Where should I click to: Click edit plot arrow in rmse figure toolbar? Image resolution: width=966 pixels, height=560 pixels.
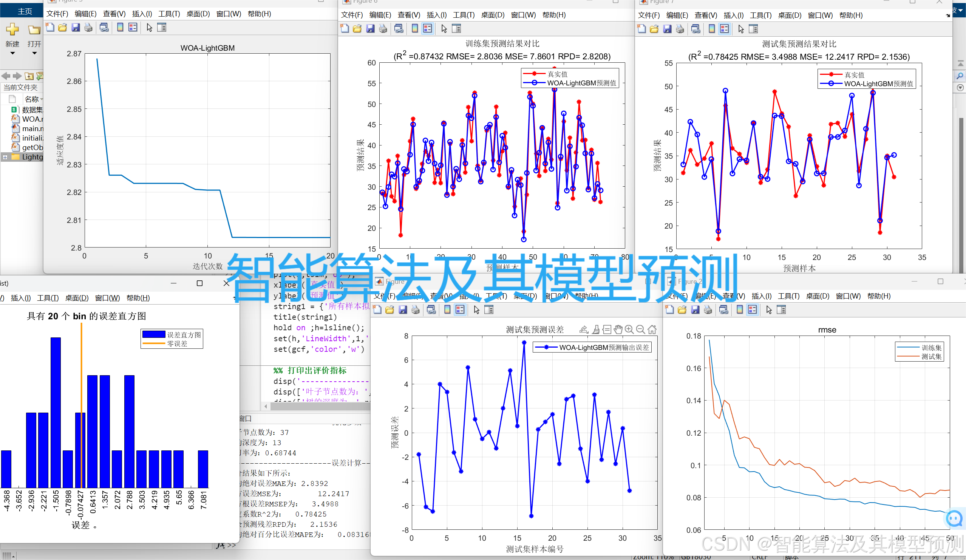click(768, 310)
